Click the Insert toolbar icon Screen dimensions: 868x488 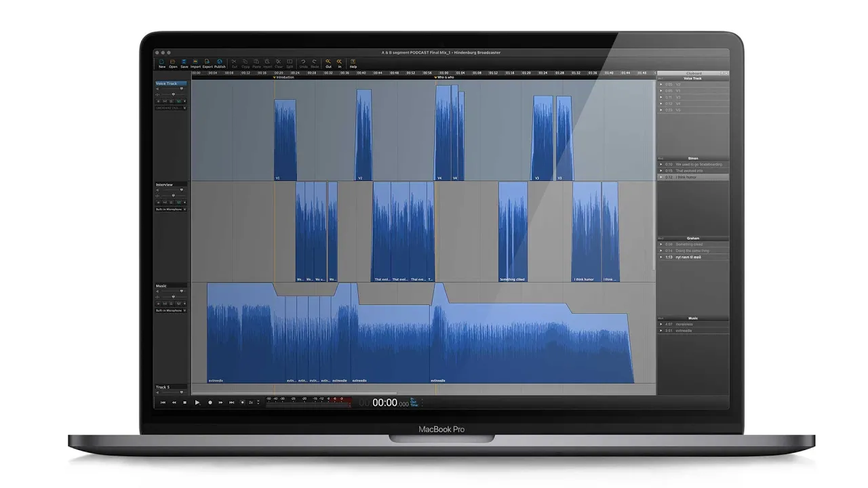point(267,64)
